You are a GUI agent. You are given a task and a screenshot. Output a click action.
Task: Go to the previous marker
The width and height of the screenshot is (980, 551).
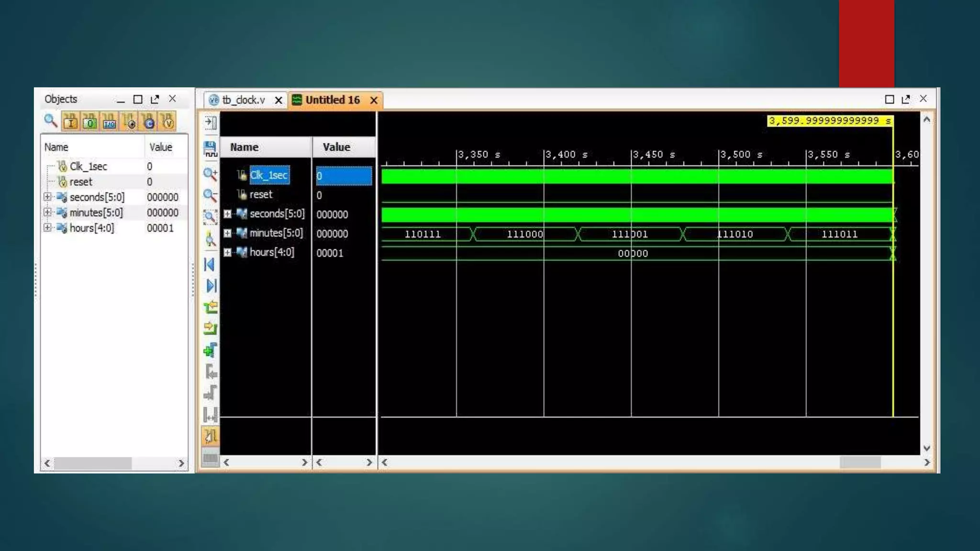pos(211,372)
